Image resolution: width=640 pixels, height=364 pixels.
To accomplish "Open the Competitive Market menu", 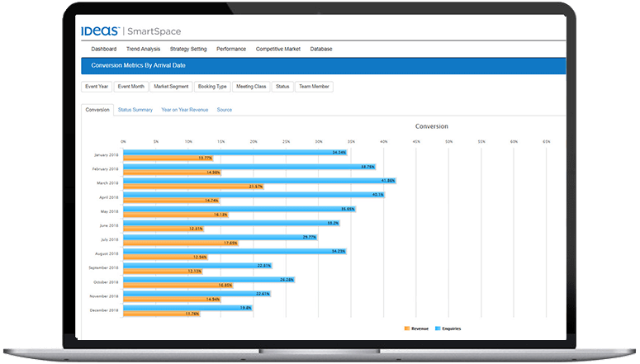I will point(278,49).
